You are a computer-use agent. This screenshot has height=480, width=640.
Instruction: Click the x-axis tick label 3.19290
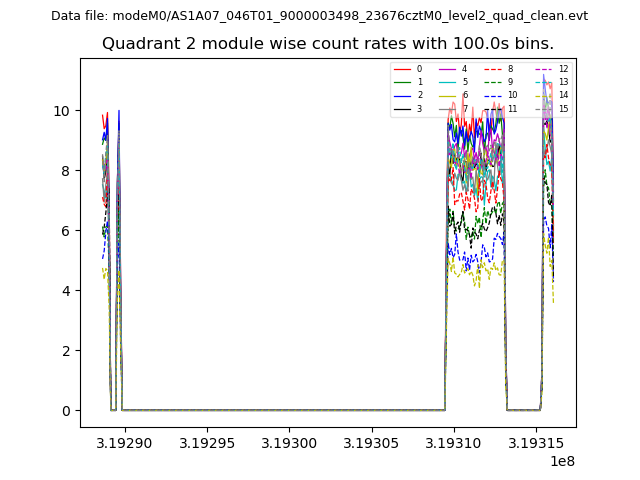click(x=125, y=440)
